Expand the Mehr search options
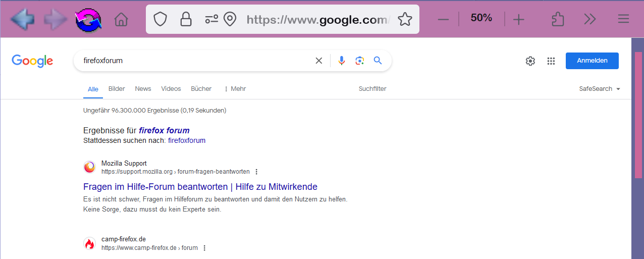644x259 pixels. (x=235, y=89)
